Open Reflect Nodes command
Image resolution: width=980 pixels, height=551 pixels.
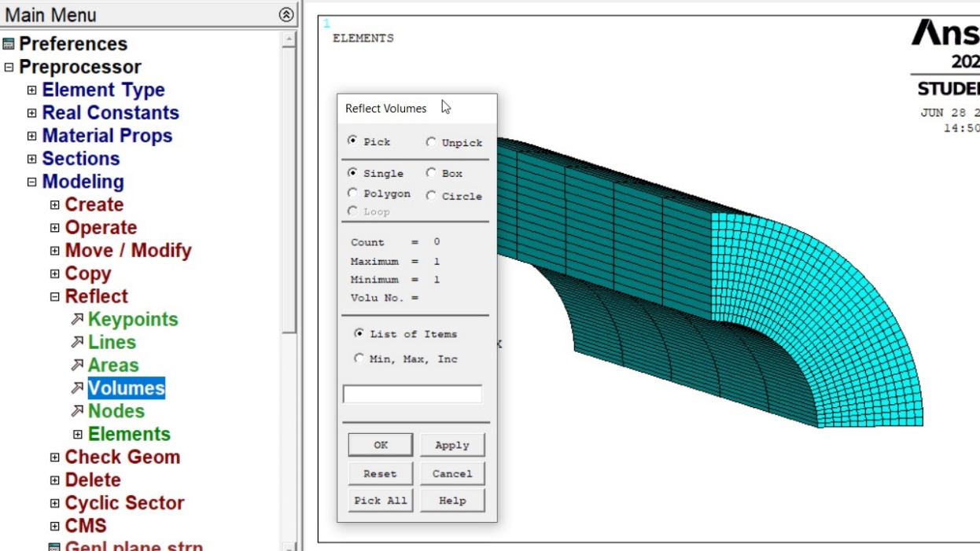(116, 410)
